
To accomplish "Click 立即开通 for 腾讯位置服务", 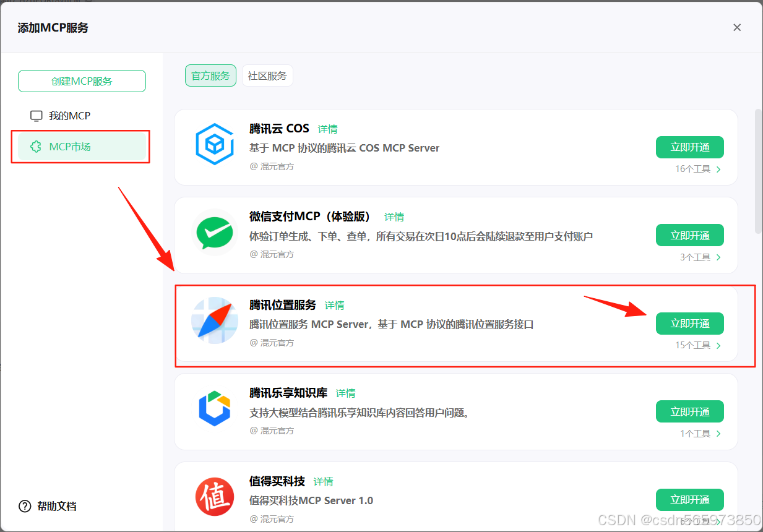I will tap(690, 324).
